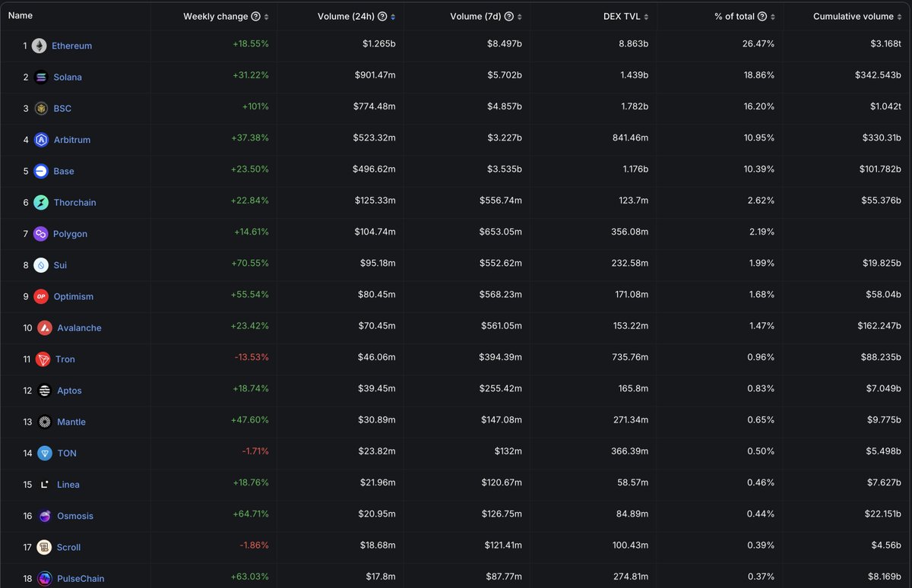
Task: Click the Volume (7d) header label
Action: tap(476, 17)
